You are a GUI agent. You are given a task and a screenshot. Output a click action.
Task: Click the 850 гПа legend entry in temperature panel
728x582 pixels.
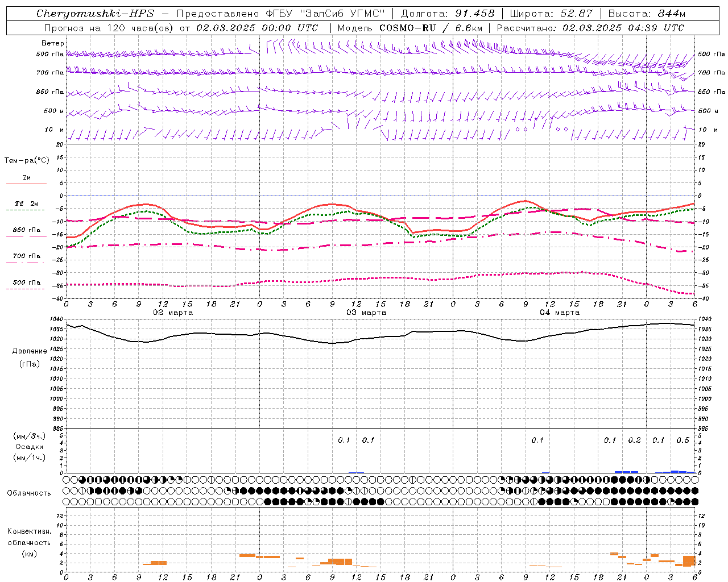point(27,230)
